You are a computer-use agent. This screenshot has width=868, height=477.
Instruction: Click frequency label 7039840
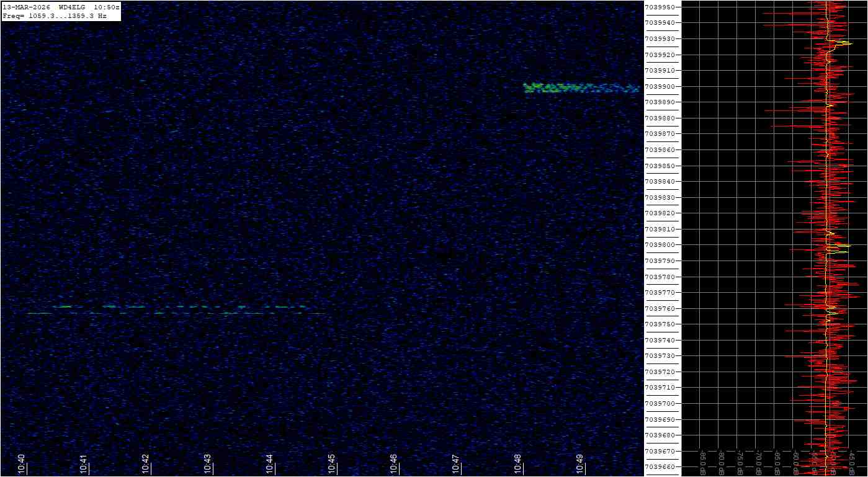[x=660, y=182]
